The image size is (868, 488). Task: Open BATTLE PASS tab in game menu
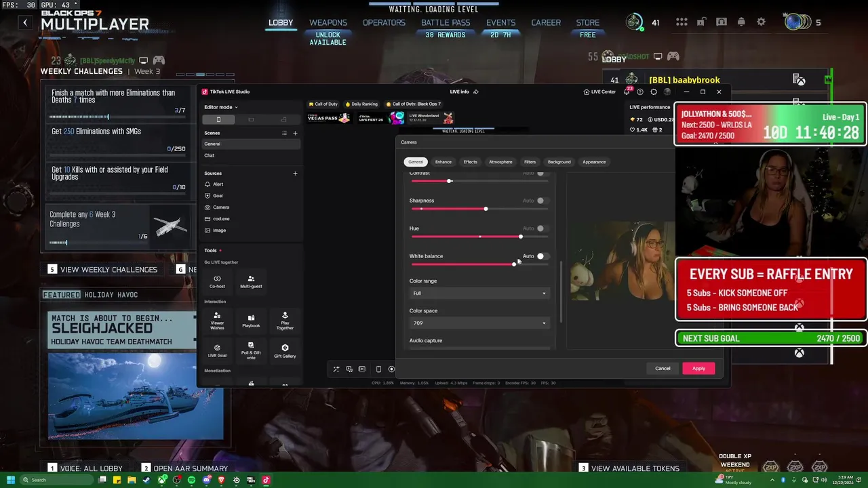[446, 22]
